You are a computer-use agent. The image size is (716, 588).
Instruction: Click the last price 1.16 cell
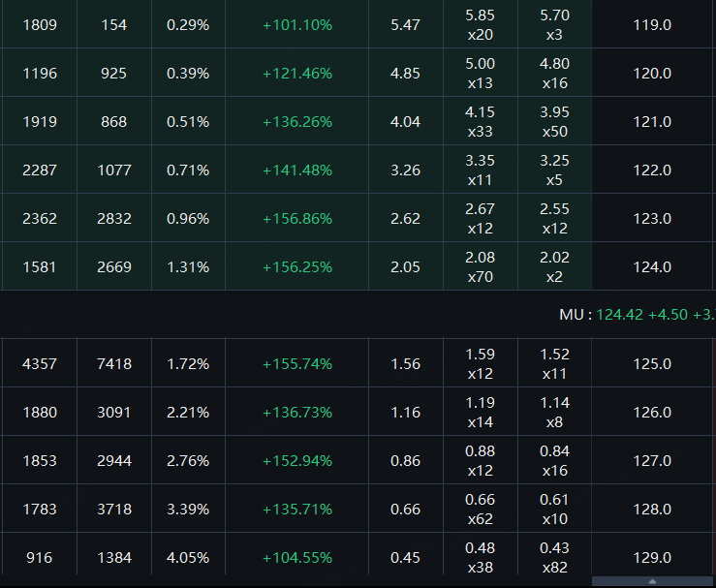point(405,413)
